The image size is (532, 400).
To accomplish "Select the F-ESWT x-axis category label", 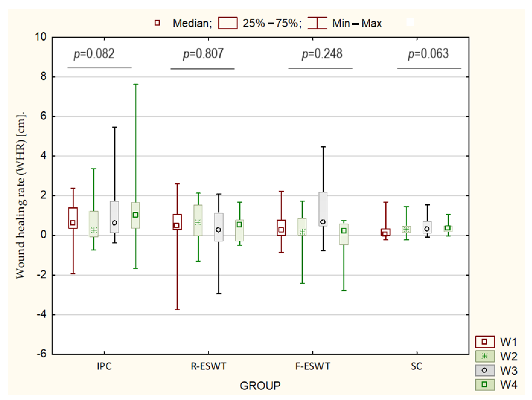I will [x=313, y=366].
